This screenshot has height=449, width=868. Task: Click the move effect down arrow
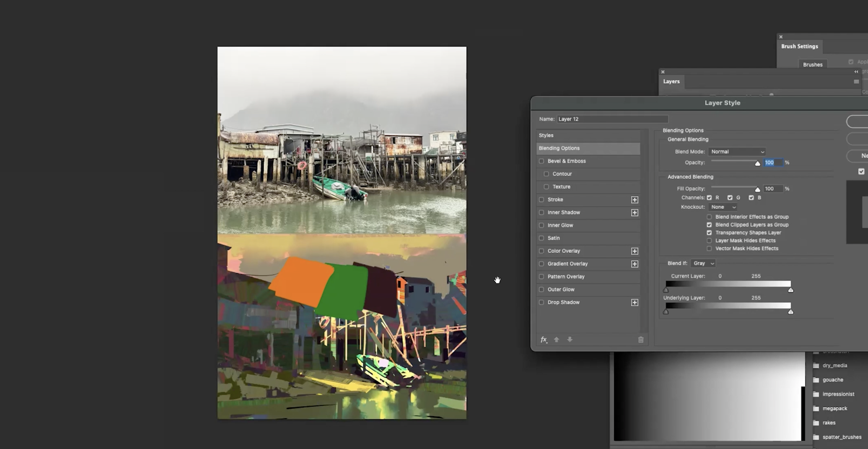570,340
